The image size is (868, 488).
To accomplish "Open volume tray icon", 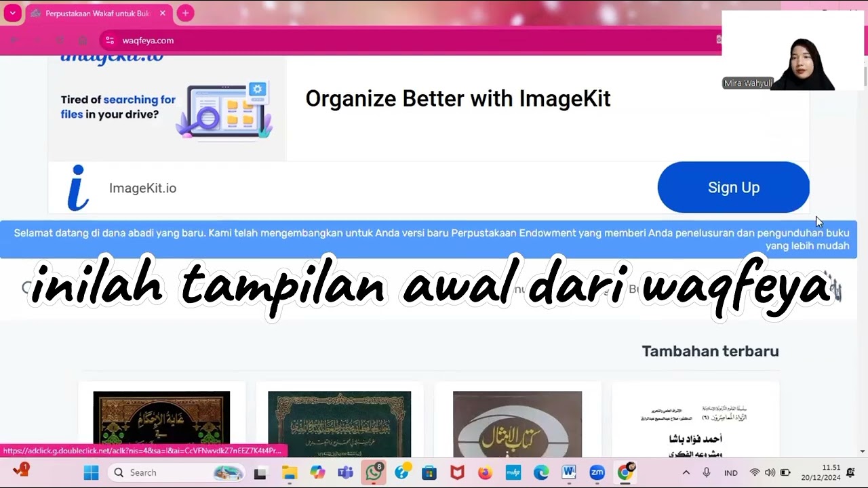I will [x=770, y=472].
